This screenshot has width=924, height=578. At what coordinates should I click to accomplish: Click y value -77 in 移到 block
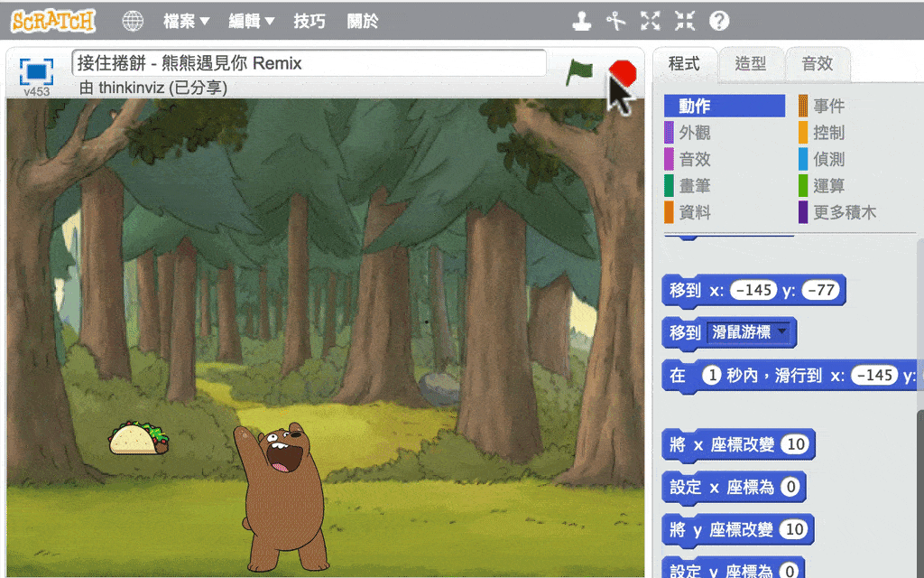click(821, 290)
